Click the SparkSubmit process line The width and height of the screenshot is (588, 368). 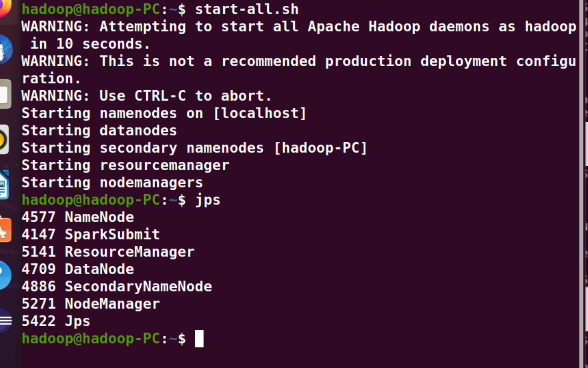(91, 235)
